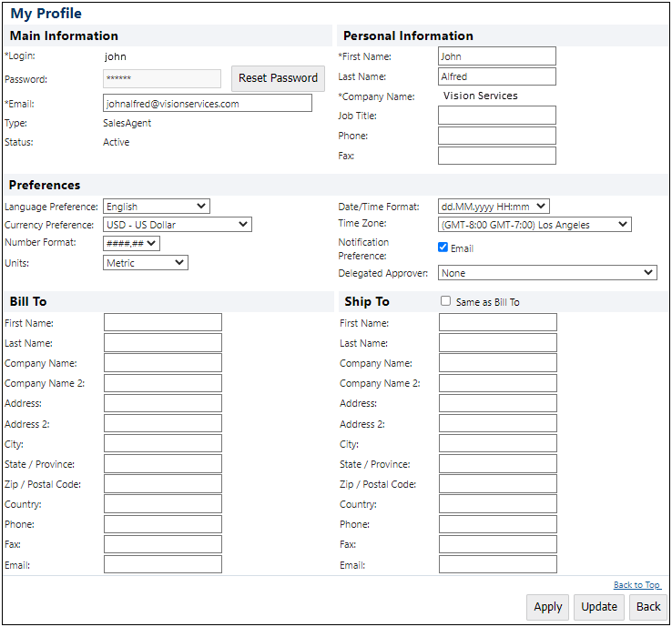Image resolution: width=672 pixels, height=627 pixels.
Task: Select the Ship To Country field
Action: click(x=498, y=504)
